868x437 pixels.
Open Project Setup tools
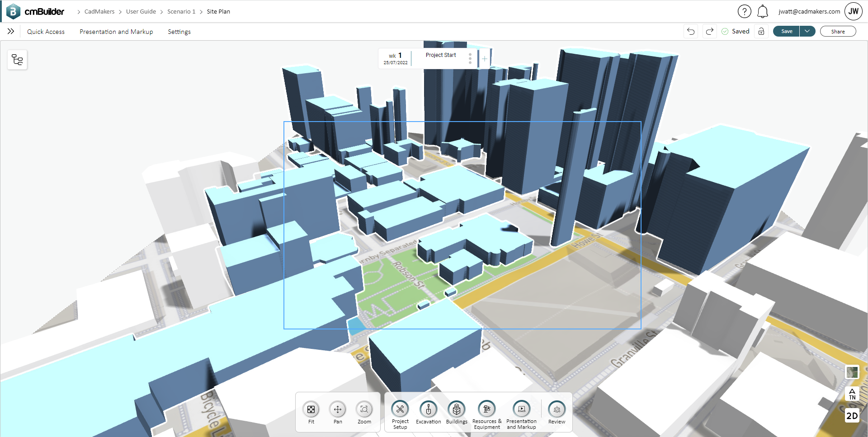click(x=400, y=414)
